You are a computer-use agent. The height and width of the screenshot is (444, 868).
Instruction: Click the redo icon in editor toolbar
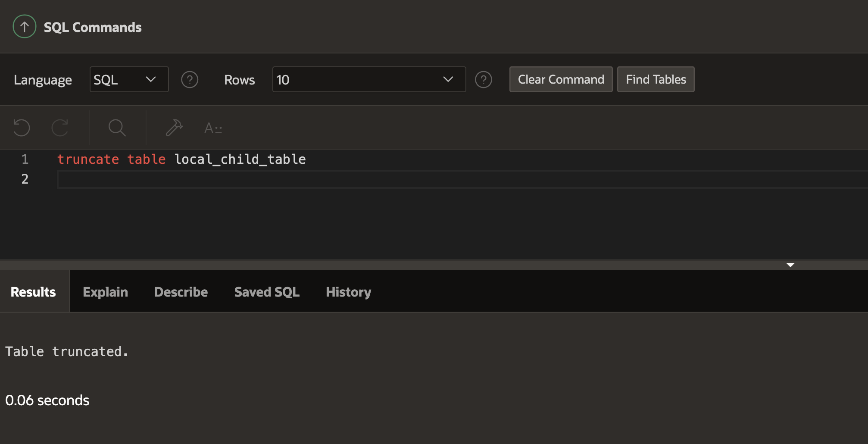coord(60,128)
